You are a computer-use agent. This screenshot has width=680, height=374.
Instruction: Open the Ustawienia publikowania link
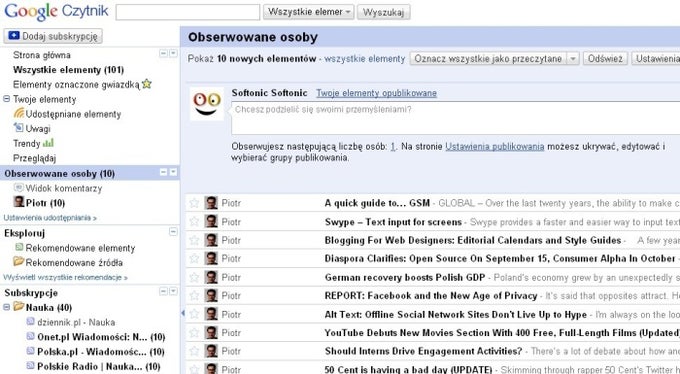495,147
